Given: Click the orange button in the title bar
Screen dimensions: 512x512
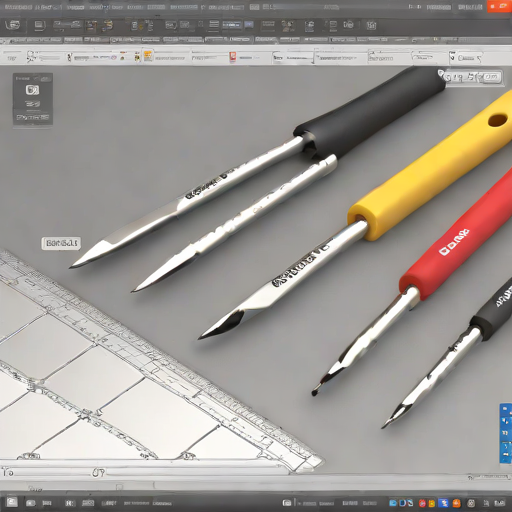Looking at the screenshot, I should coord(499,6).
